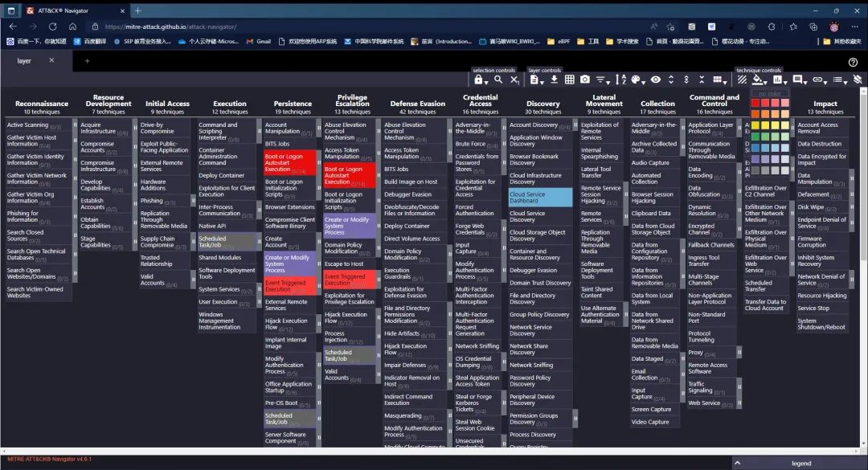868x470 pixels.
Task: Open the color setup palette
Action: pyautogui.click(x=637, y=80)
